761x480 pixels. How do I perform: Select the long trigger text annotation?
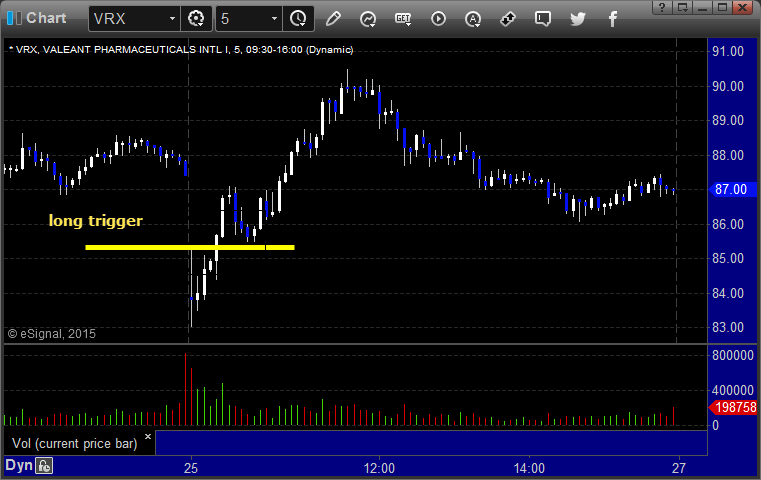96,221
